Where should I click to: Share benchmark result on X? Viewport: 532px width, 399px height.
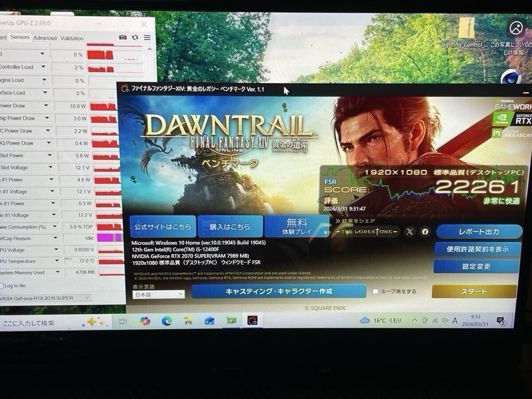pyautogui.click(x=410, y=231)
